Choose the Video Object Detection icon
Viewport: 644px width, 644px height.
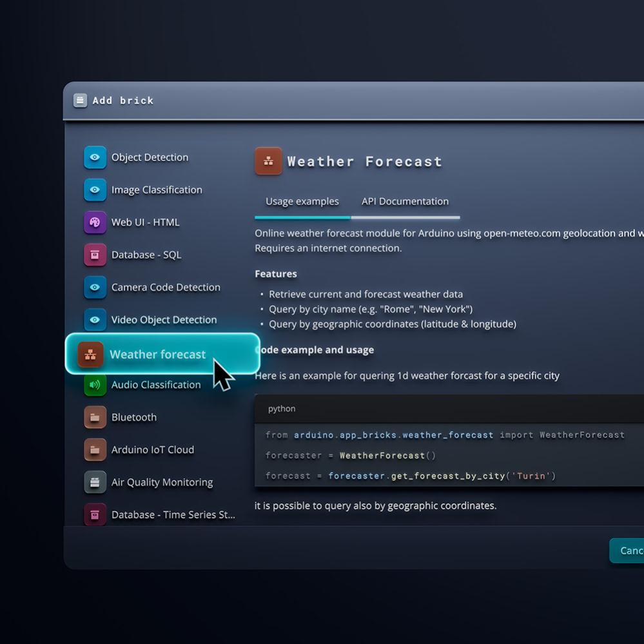[95, 320]
